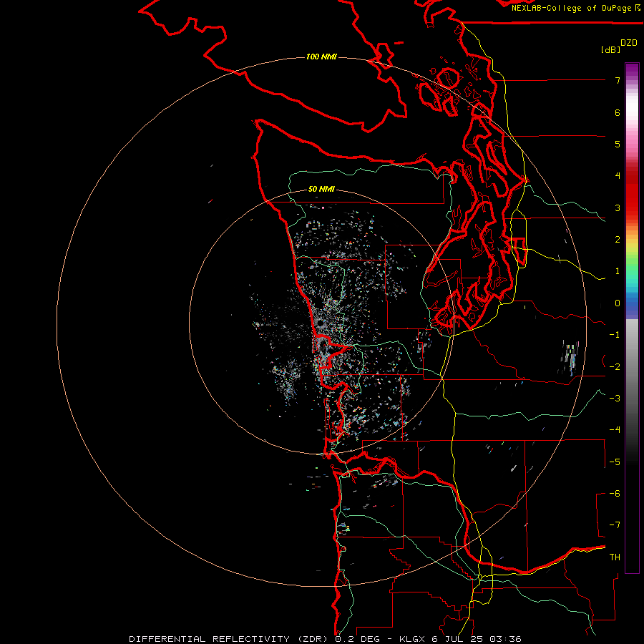This screenshot has width=644, height=644.
Task: Click the "NEXLAB-College of DuPage" credit text
Action: pos(571,8)
